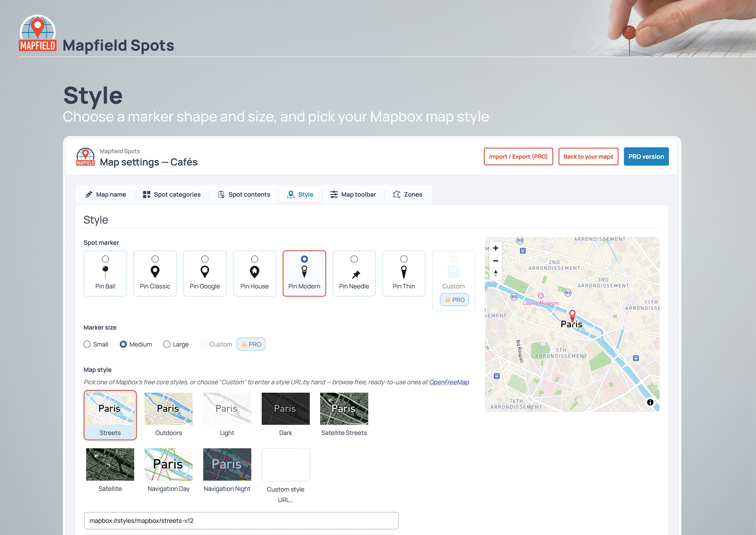Choose Medium marker size
756x535 pixels.
[x=123, y=344]
